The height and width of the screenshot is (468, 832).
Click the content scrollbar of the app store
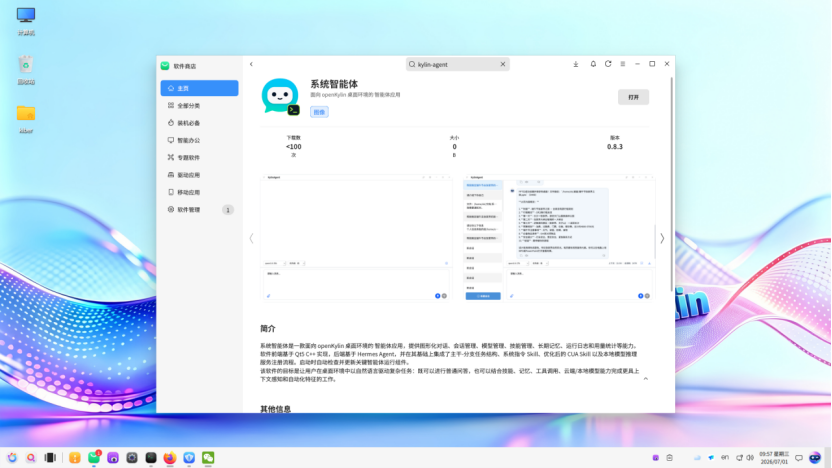[672, 183]
